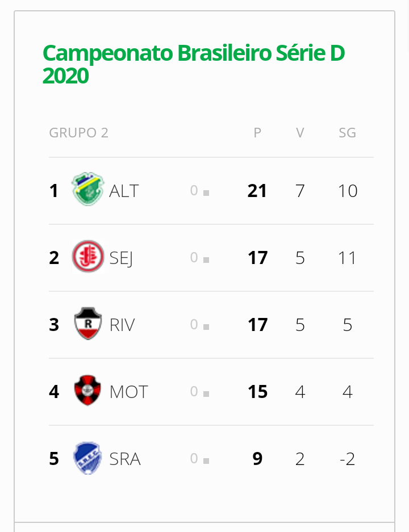Viewport: 409px width, 532px height.
Task: Click position change indicator for SRA
Action: pos(199,459)
